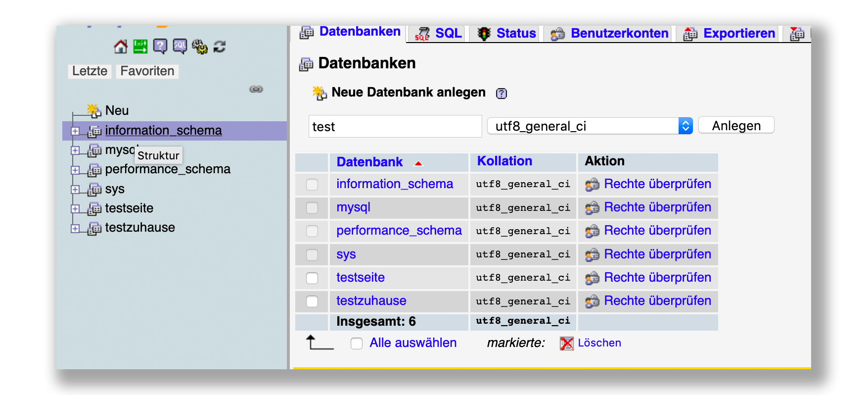
Task: Expand the testzuhause tree node
Action: pos(75,228)
